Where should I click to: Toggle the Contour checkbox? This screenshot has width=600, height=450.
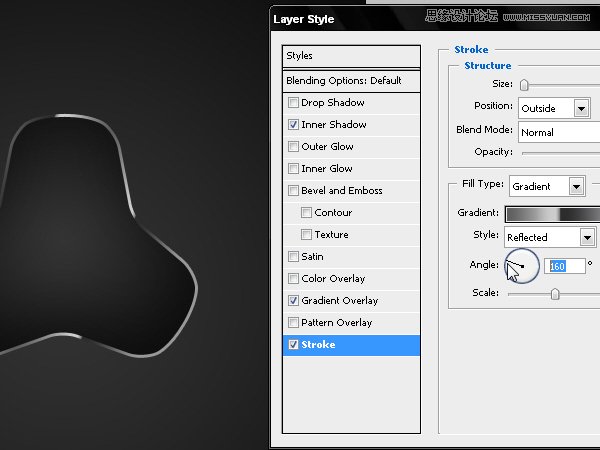click(x=306, y=213)
